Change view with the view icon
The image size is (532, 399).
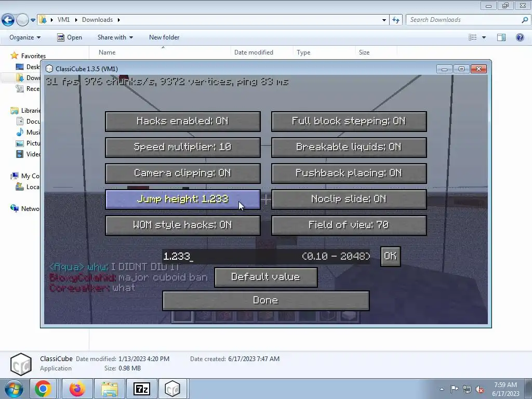pyautogui.click(x=473, y=37)
